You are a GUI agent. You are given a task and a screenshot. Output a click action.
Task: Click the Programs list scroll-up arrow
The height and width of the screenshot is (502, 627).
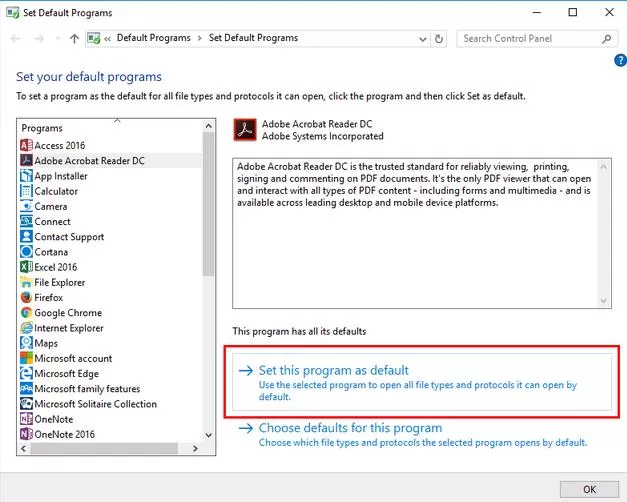(208, 126)
